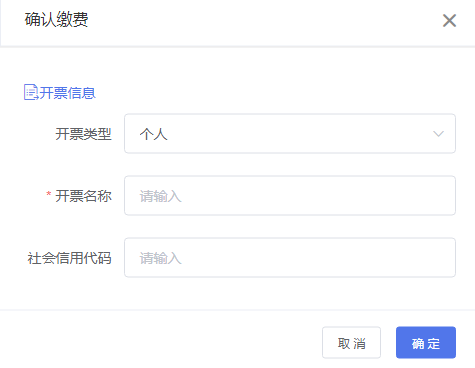475x368 pixels.
Task: Focus the 开票名称 input field
Action: click(290, 196)
